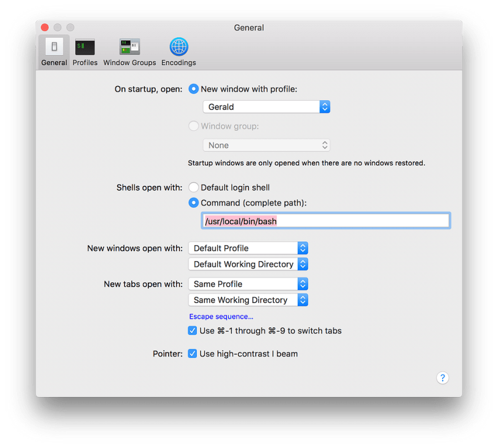Click 'New windows open with:' label

tap(135, 248)
